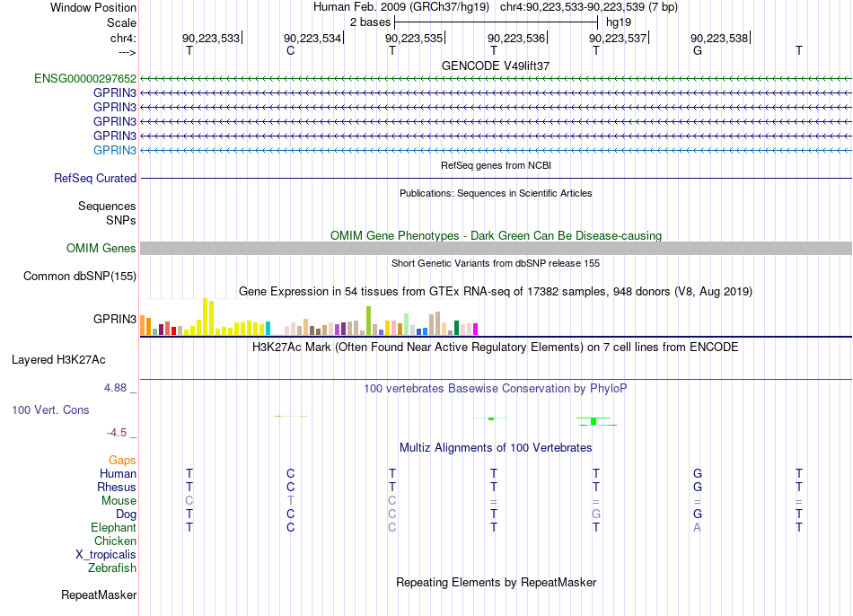Select the Layered H3K27Ac track label

pyautogui.click(x=58, y=360)
